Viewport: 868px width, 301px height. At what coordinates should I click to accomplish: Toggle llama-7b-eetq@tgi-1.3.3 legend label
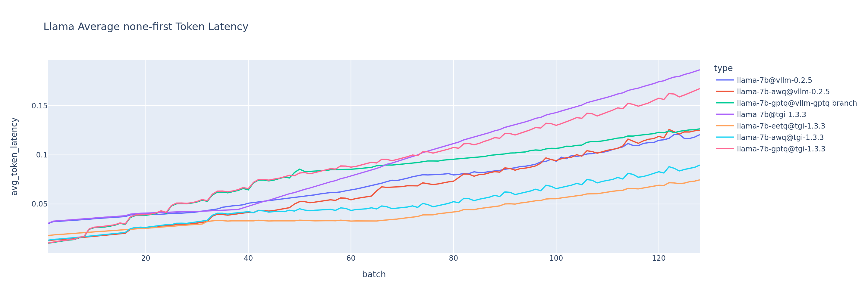[x=781, y=126]
